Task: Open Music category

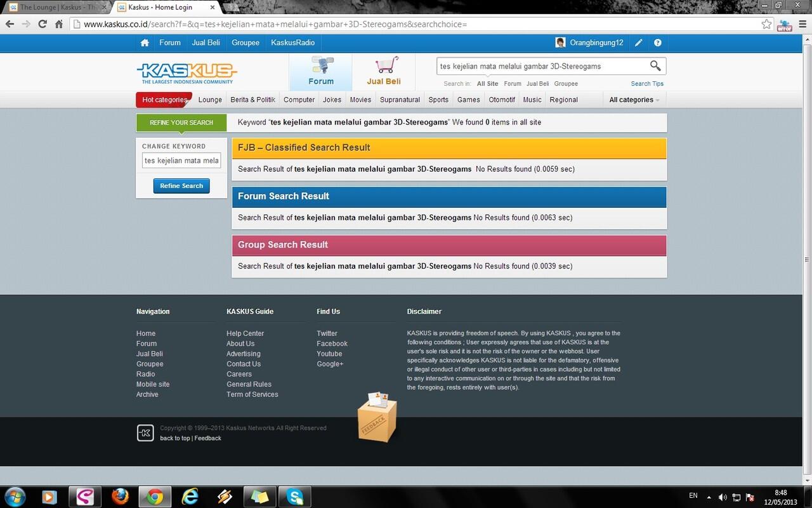Action: point(532,100)
